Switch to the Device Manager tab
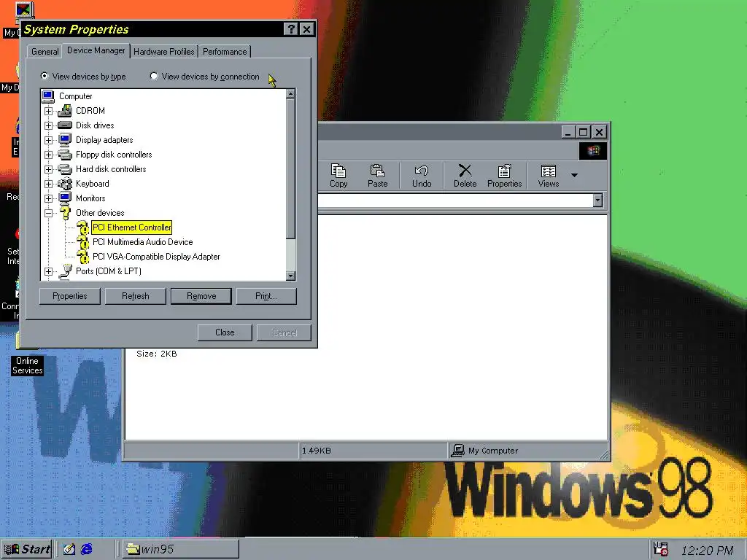The image size is (747, 560). tap(96, 50)
